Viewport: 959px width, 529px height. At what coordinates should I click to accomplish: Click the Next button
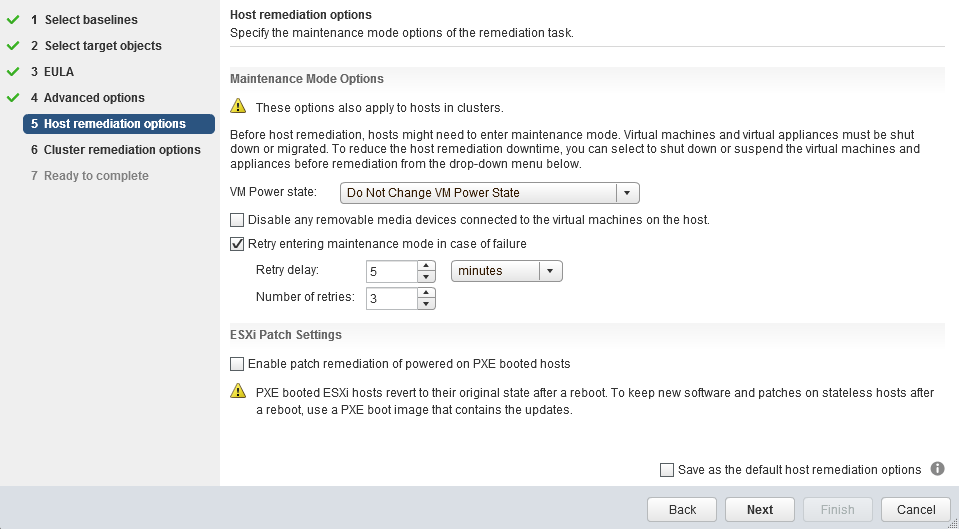coord(760,509)
